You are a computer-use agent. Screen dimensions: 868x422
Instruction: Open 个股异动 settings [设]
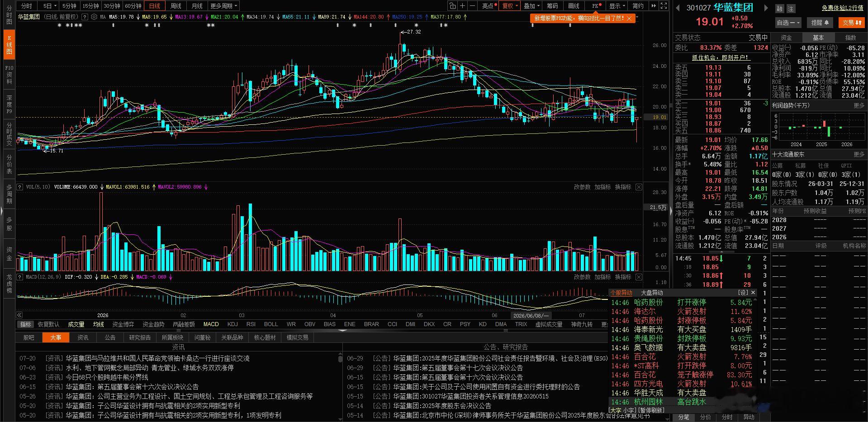tap(743, 293)
